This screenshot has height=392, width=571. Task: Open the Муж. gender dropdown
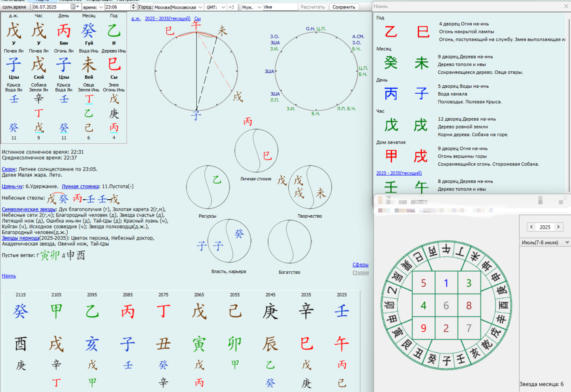click(x=259, y=7)
